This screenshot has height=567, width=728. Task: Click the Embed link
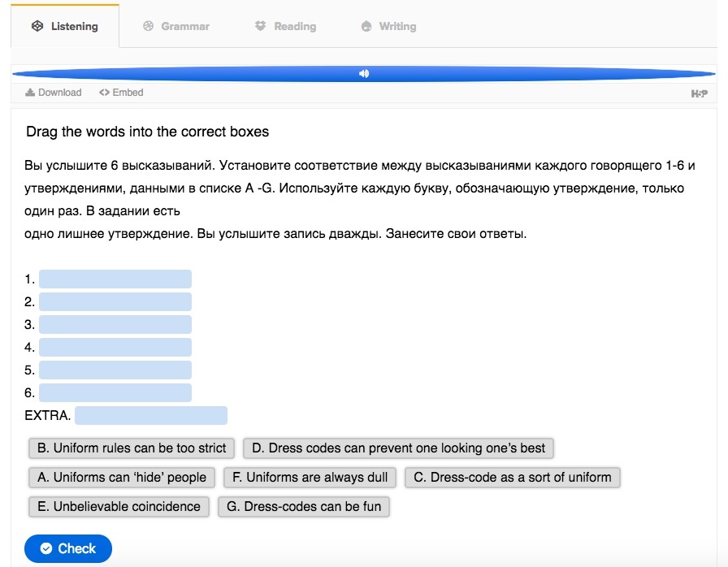121,93
